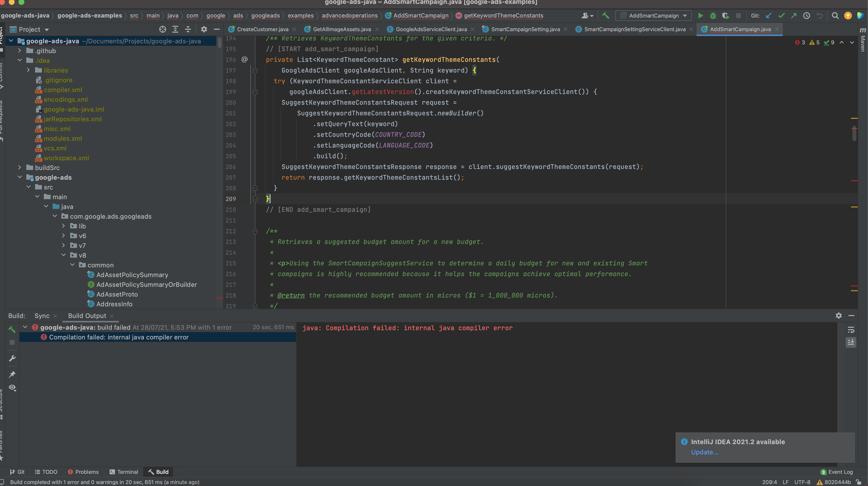Select compilation failed error entry in build tree

pos(119,337)
